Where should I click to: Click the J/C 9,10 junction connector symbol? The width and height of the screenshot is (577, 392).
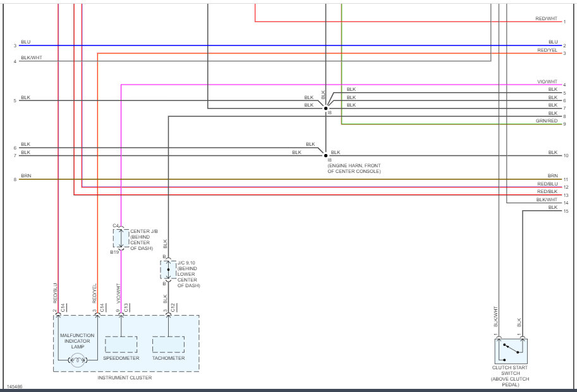168,270
